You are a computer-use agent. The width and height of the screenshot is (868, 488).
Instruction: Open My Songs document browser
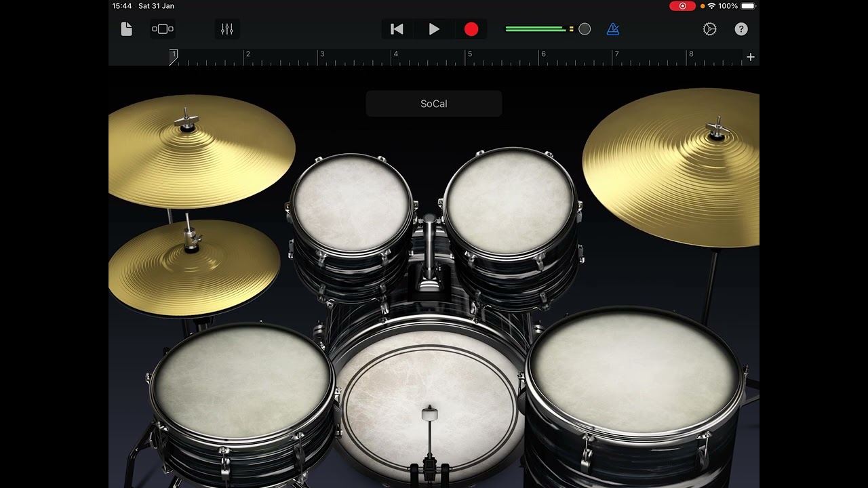pos(126,29)
